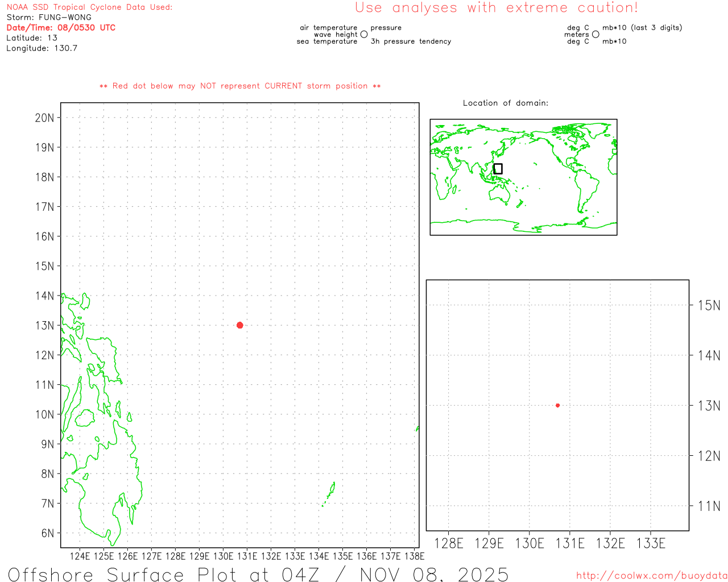Select the 'Storm: FUNG-WONG' text

click(49, 17)
